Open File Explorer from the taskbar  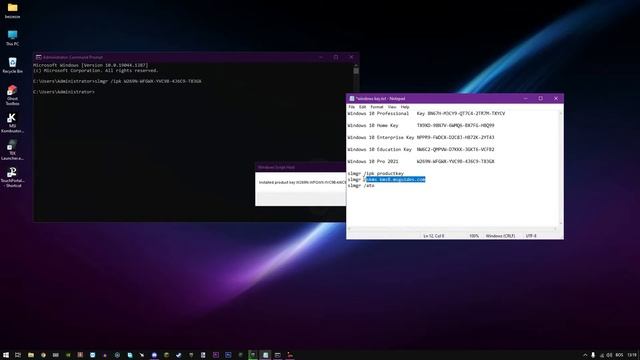31,355
